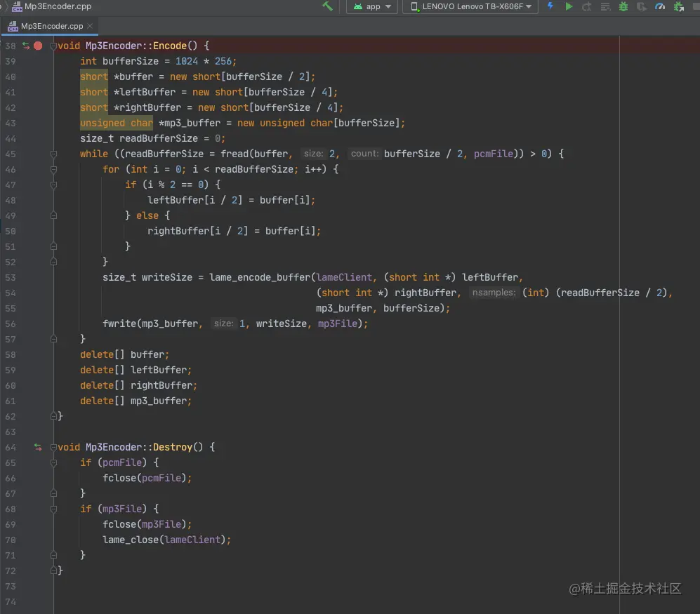Click the 'size:' hint in the fread call
Viewport: 700px width, 614px height.
313,154
